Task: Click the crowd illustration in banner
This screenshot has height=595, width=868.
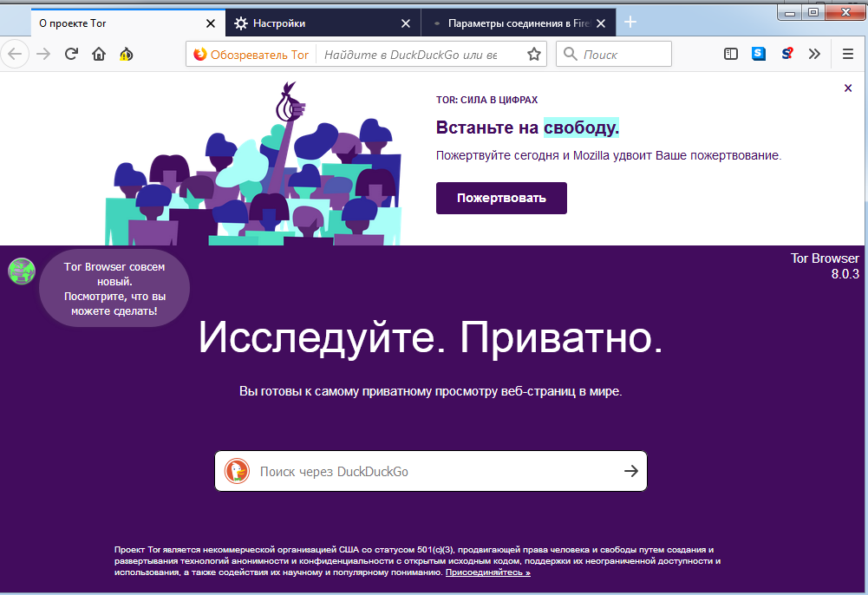Action: pyautogui.click(x=253, y=165)
